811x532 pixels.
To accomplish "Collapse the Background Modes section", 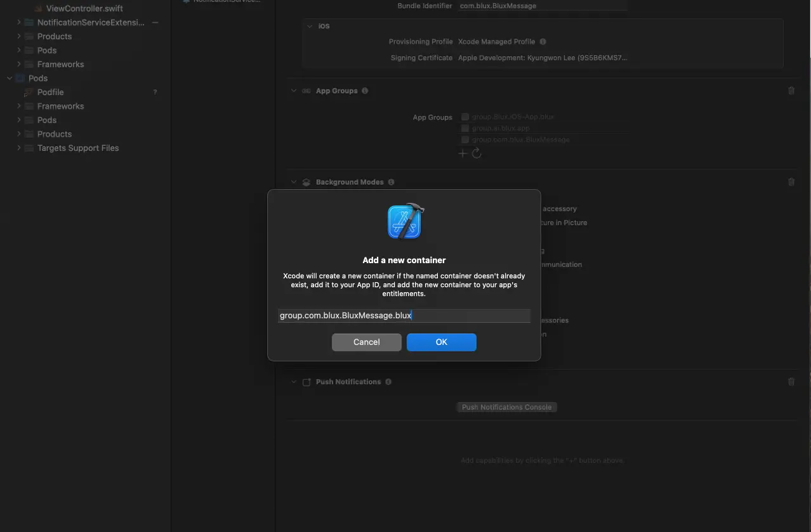I will point(294,182).
